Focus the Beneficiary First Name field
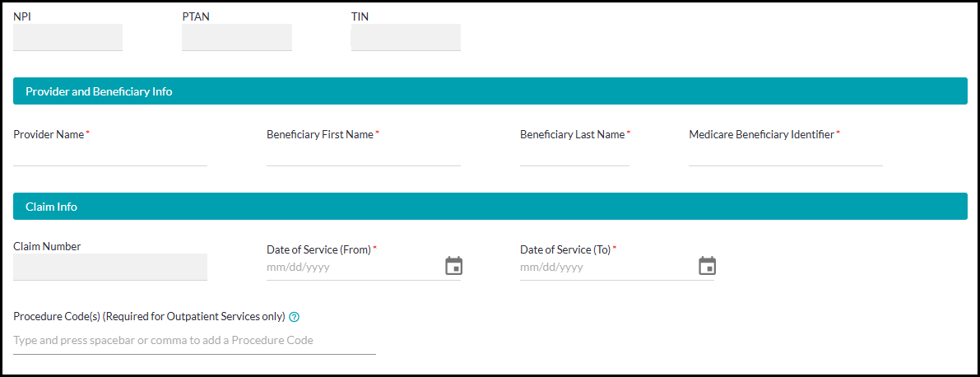This screenshot has height=377, width=980. coord(363,154)
